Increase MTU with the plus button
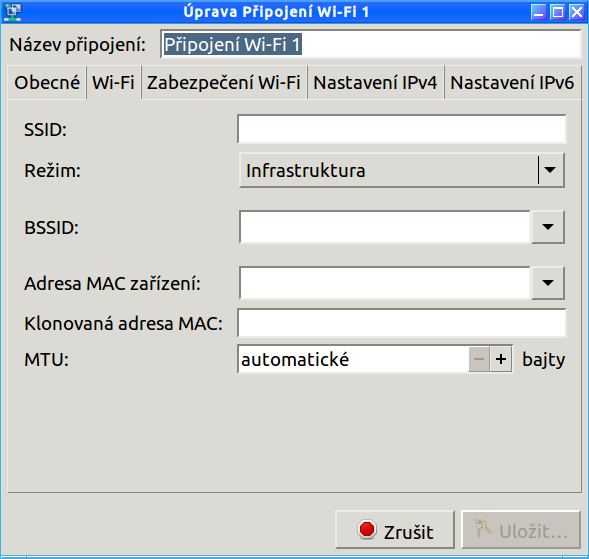Screen dimensions: 589x559 (x=501, y=360)
